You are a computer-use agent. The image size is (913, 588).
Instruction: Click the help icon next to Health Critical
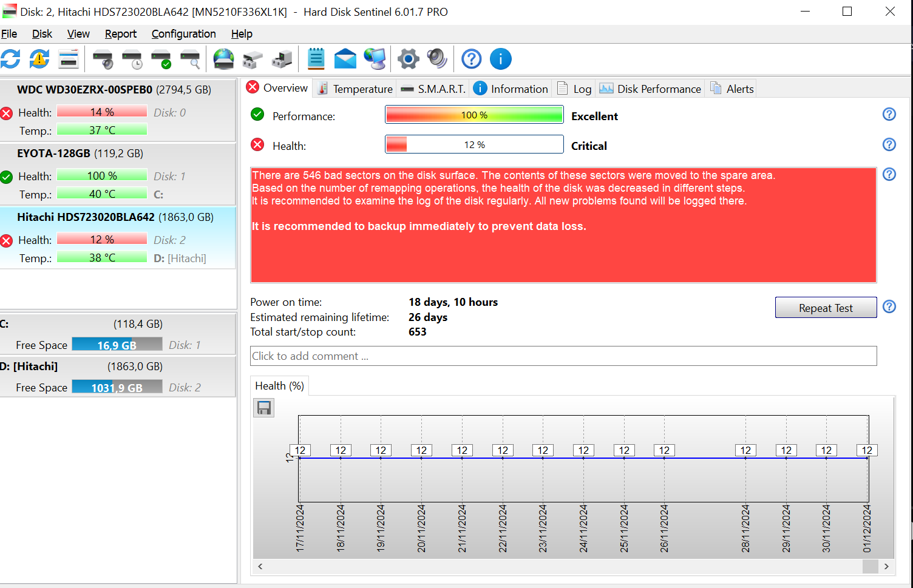[889, 144]
